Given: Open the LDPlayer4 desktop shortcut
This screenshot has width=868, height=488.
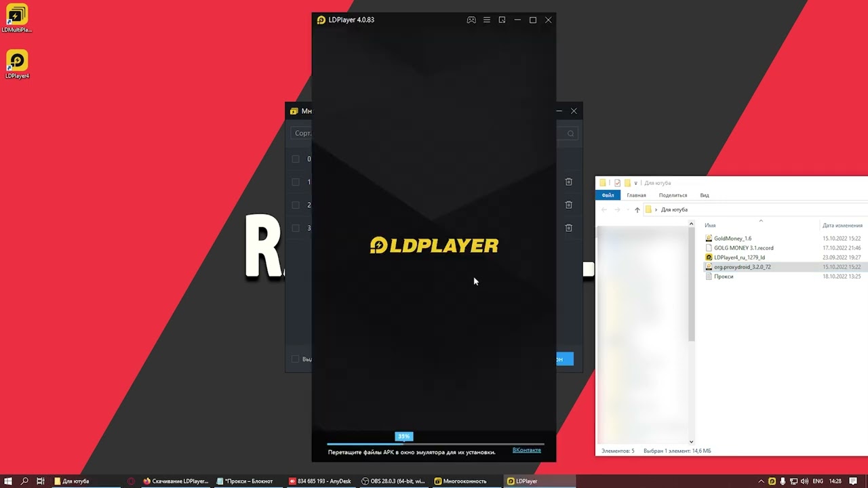Looking at the screenshot, I should [17, 64].
